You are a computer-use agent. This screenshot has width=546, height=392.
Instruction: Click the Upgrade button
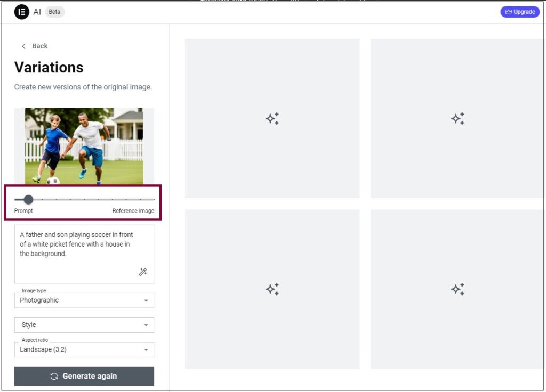click(x=520, y=12)
